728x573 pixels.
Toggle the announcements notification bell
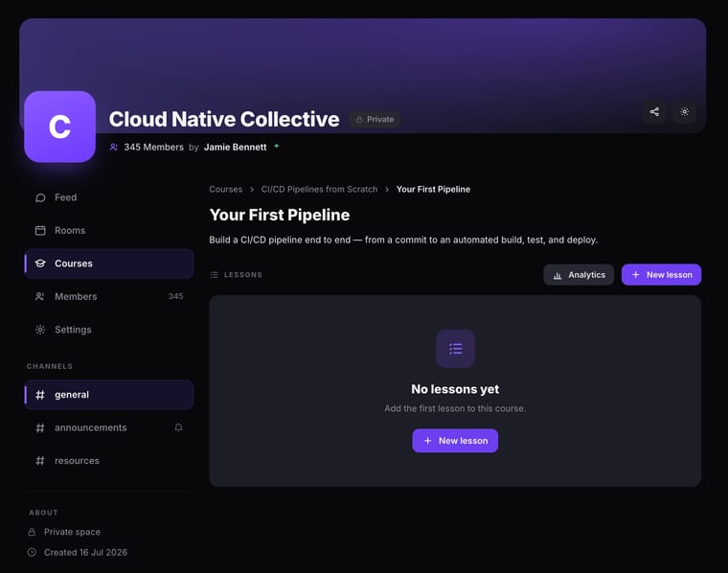point(178,427)
